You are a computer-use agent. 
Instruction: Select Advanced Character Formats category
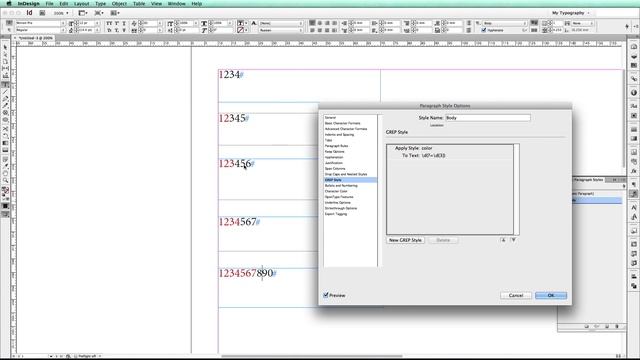[346, 129]
